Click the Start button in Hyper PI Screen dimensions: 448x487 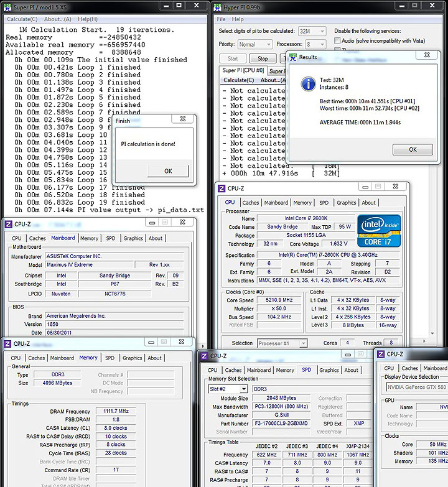tap(233, 58)
